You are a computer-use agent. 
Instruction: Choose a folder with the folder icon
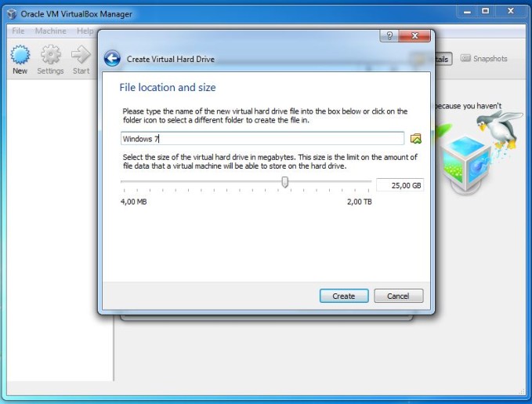point(415,138)
